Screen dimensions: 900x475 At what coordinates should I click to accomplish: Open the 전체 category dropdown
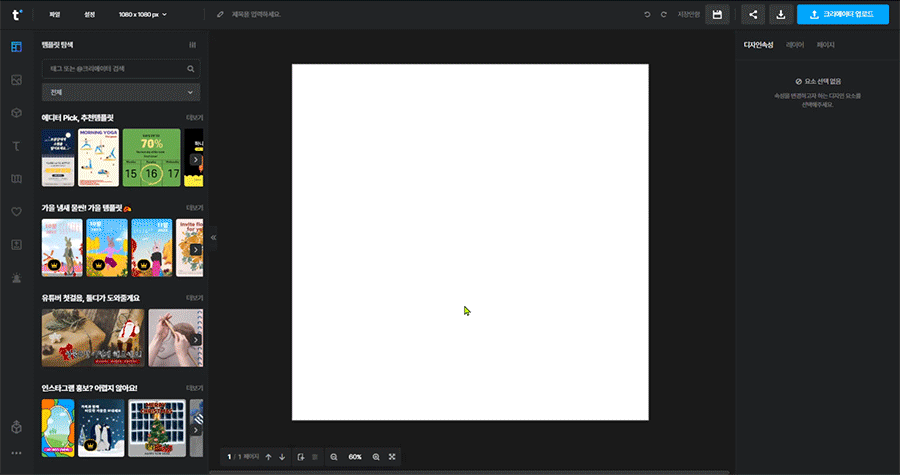point(120,92)
